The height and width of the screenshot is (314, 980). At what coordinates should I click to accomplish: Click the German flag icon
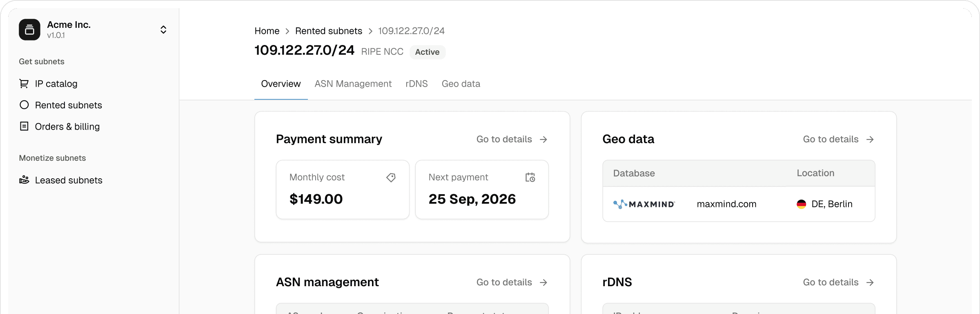(x=801, y=204)
